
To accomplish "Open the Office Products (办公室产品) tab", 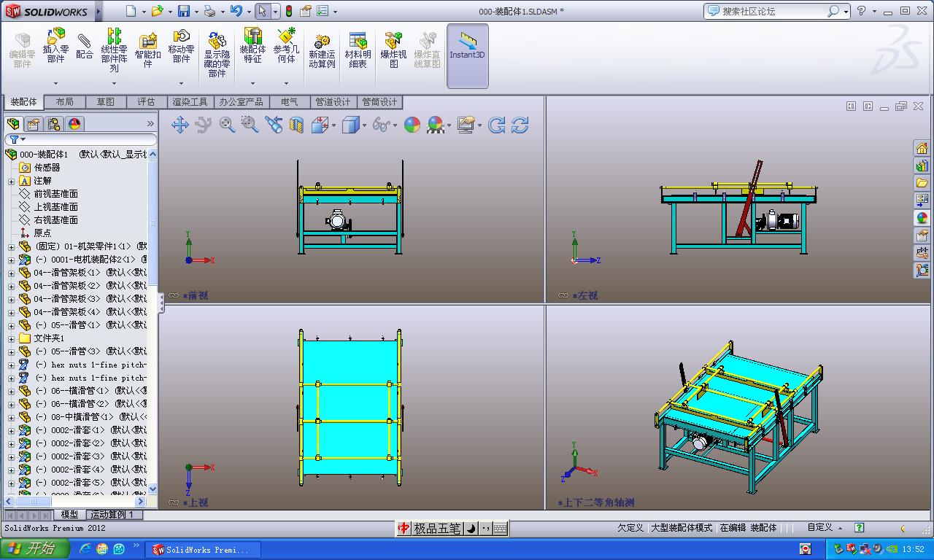I will [241, 102].
